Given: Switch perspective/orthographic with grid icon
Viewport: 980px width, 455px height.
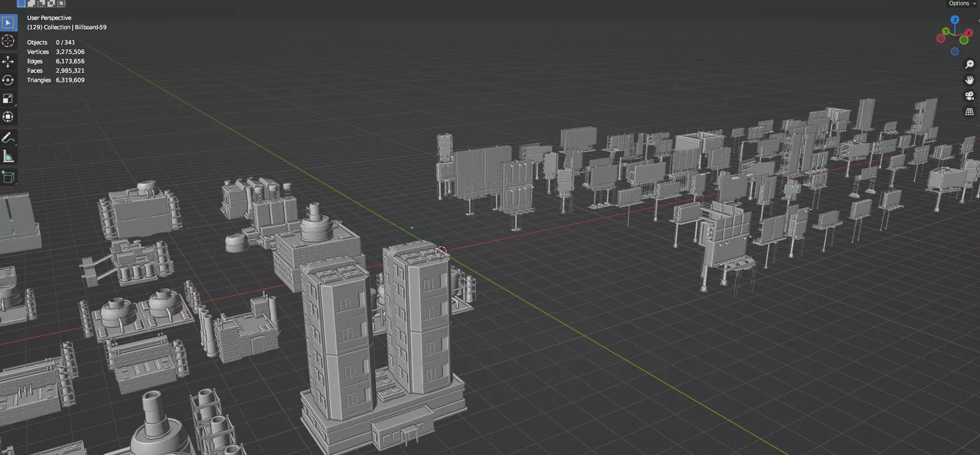Looking at the screenshot, I should click(970, 112).
